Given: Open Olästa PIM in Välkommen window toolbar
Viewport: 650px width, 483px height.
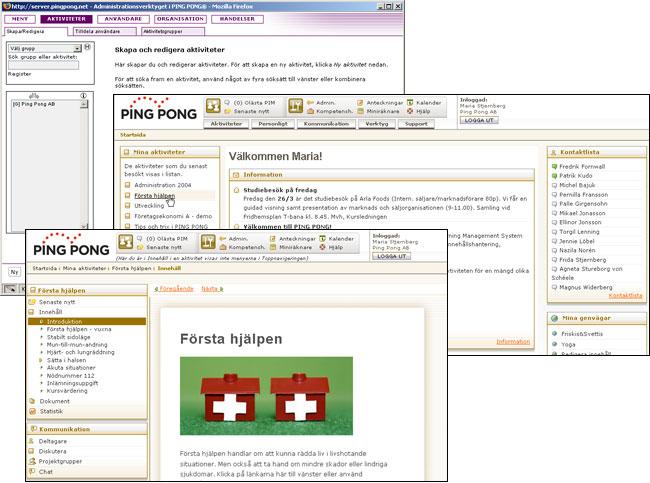Looking at the screenshot, I should [x=250, y=102].
